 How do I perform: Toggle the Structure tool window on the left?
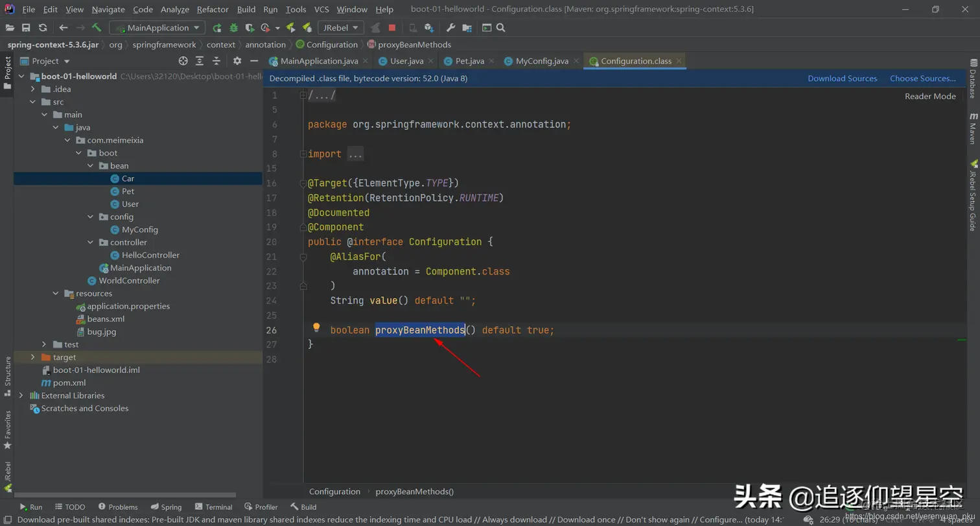pos(8,376)
